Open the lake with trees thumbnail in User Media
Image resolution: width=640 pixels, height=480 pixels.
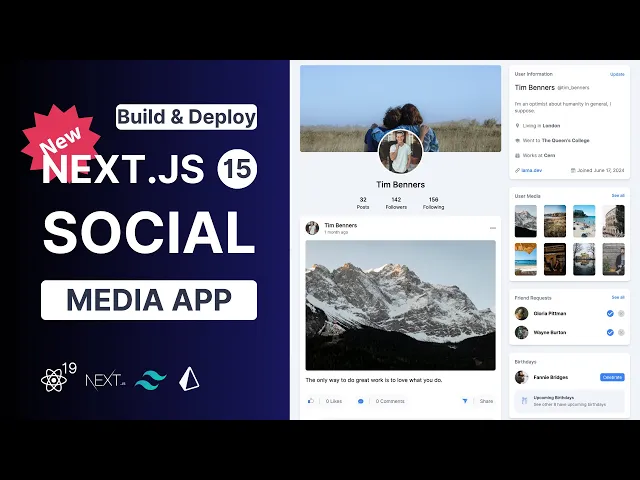pyautogui.click(x=584, y=259)
